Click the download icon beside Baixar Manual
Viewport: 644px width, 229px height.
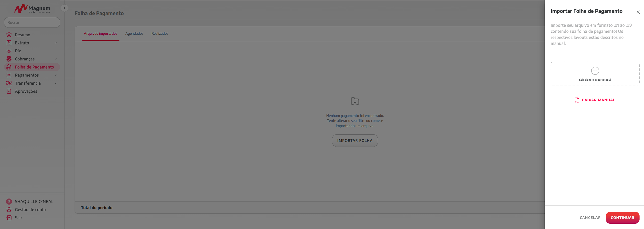click(x=577, y=100)
